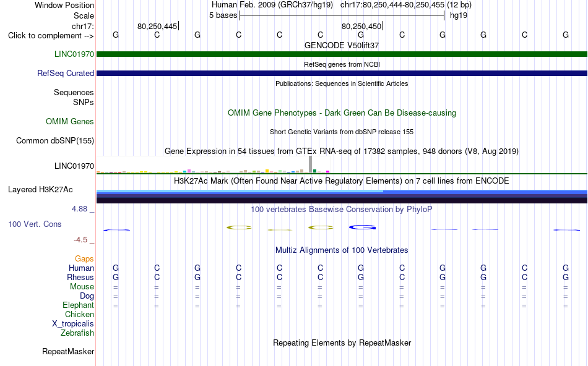Click the black LINC01970 GTEx track label
588x366 pixels.
[74, 166]
